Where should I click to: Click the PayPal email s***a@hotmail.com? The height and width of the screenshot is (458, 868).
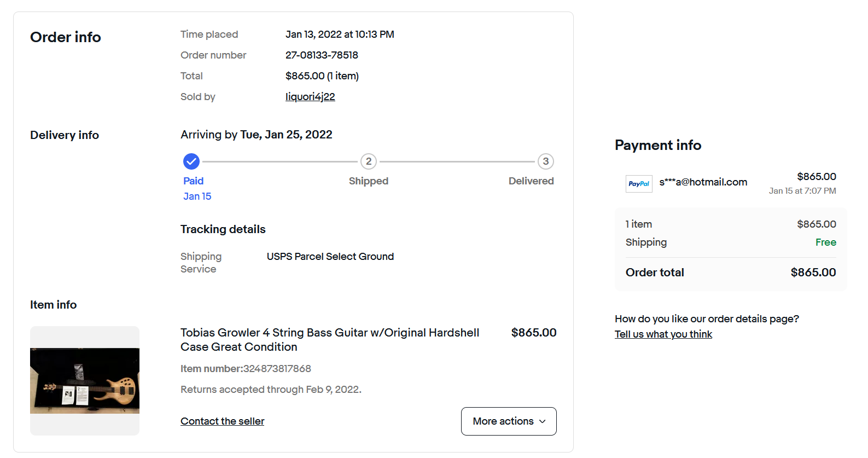pyautogui.click(x=703, y=182)
